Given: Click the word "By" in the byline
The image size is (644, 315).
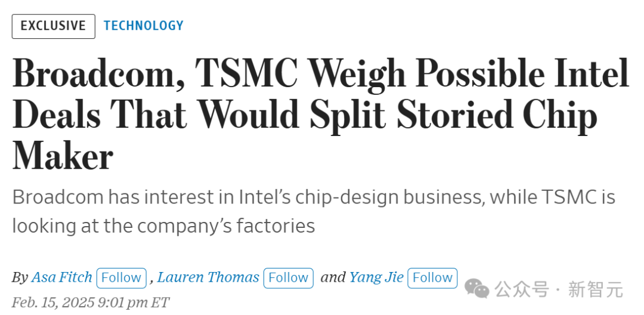Looking at the screenshot, I should 20,278.
